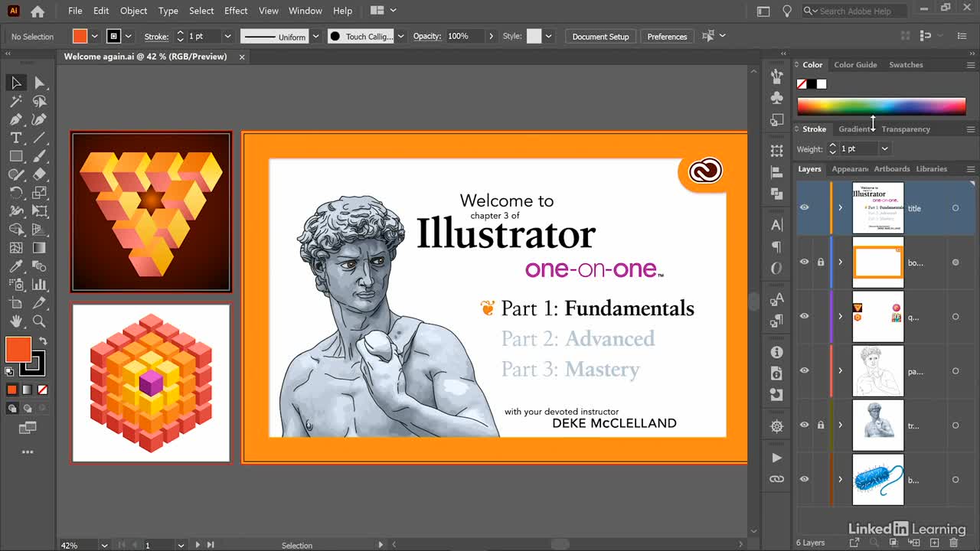This screenshot has width=980, height=551.
Task: Open the Character panel icon in dock
Action: point(777,224)
